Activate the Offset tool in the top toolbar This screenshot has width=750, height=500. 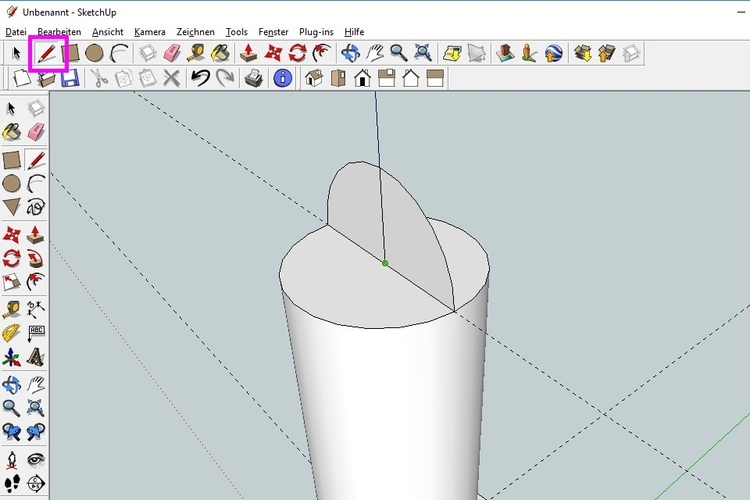pos(322,53)
